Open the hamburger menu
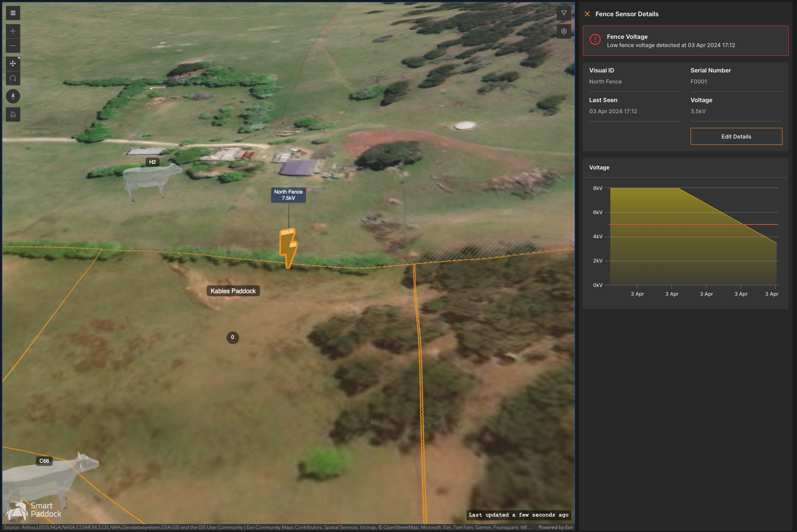 (x=13, y=13)
